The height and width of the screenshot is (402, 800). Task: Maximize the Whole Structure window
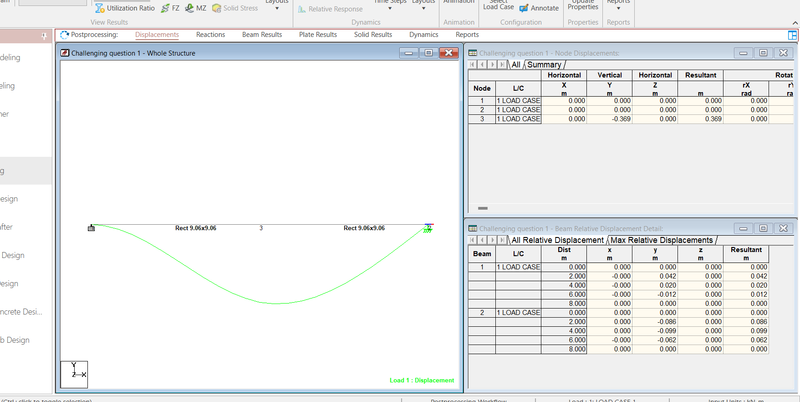tap(428, 53)
